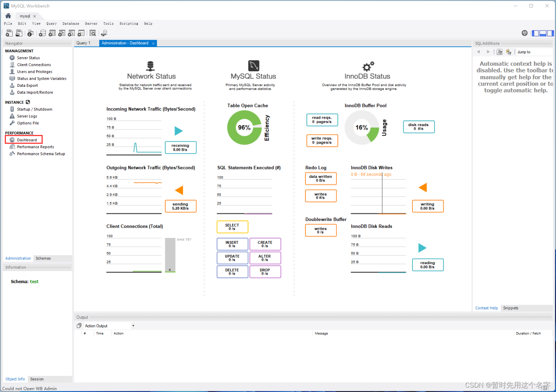Create a new schema icon
Image resolution: width=556 pixels, height=392 pixels.
point(42,33)
